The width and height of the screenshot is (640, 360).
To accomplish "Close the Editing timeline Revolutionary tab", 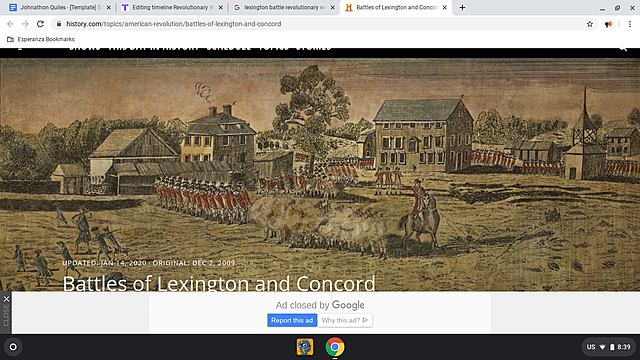I will 220,7.
